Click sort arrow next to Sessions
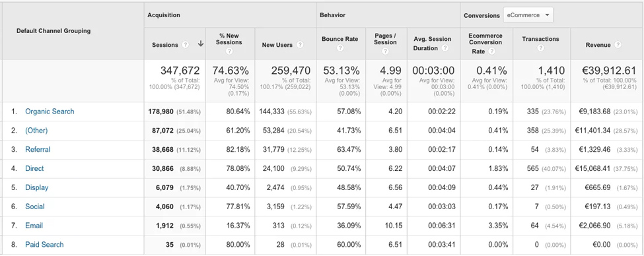 [x=200, y=44]
